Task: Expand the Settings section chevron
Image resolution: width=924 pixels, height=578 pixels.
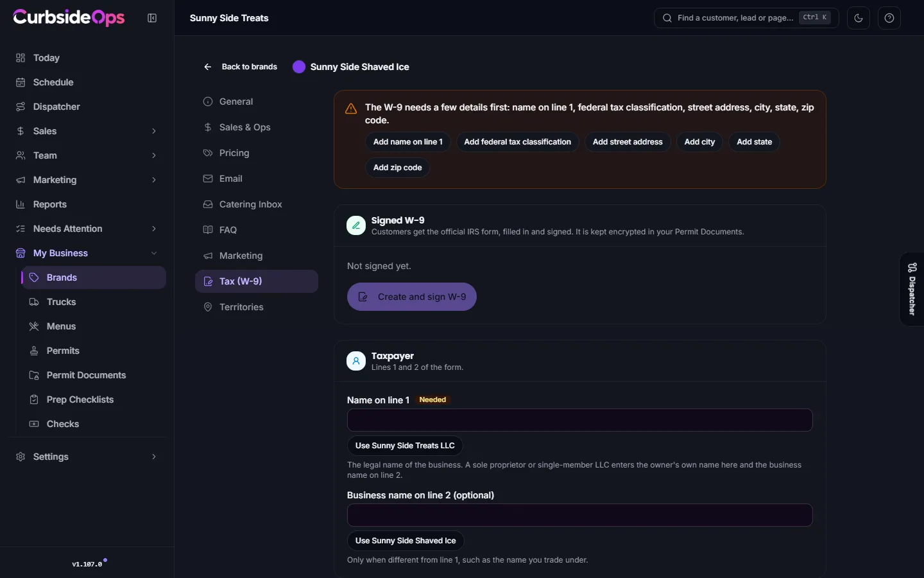Action: [154, 457]
